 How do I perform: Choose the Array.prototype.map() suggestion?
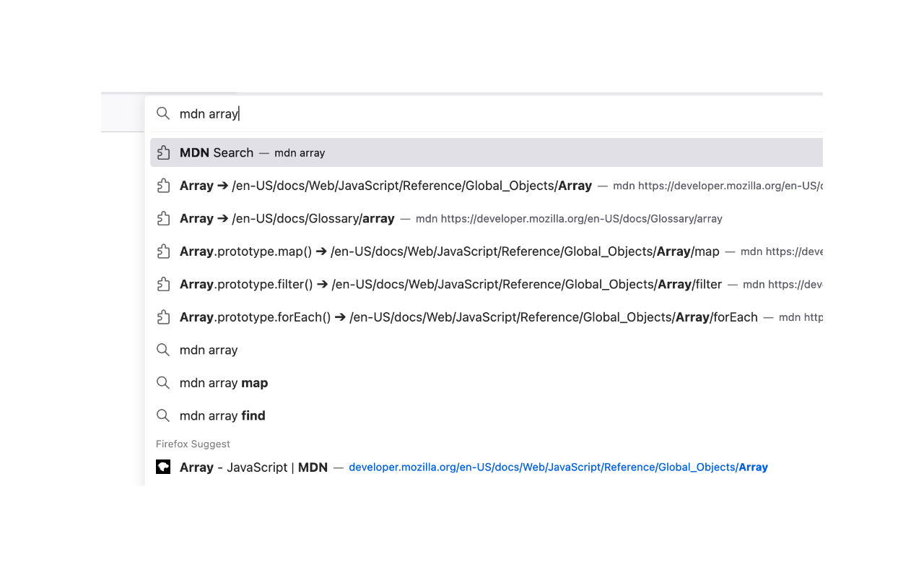click(487, 251)
